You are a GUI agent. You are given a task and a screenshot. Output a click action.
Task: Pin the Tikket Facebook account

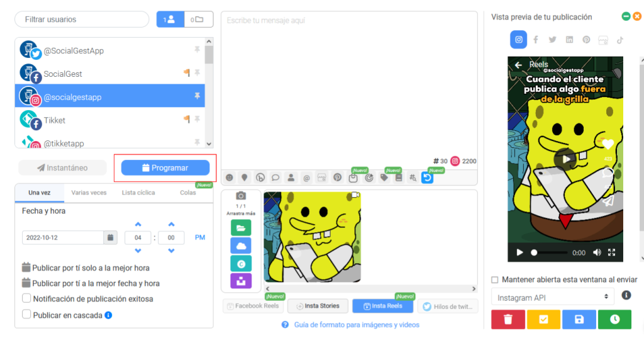[197, 119]
